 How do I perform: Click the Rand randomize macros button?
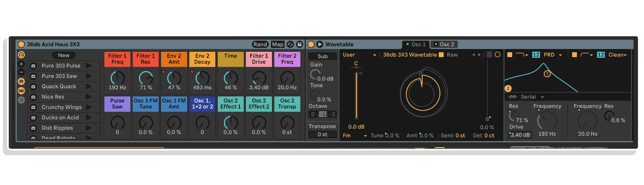pyautogui.click(x=260, y=44)
